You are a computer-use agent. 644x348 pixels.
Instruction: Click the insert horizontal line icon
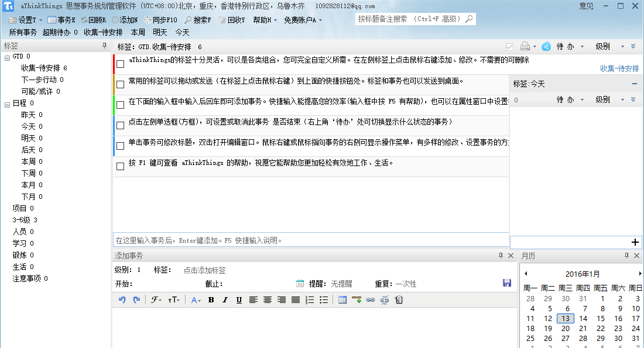pos(357,300)
